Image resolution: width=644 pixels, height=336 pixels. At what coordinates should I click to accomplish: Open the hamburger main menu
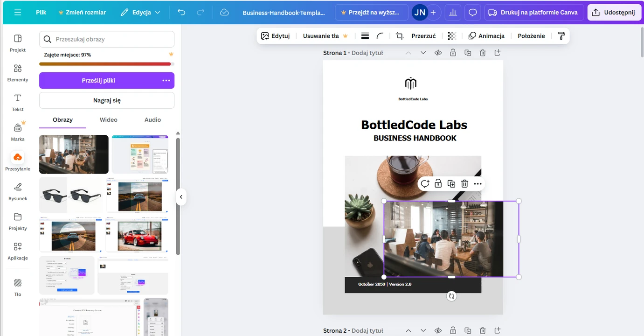pos(18,13)
